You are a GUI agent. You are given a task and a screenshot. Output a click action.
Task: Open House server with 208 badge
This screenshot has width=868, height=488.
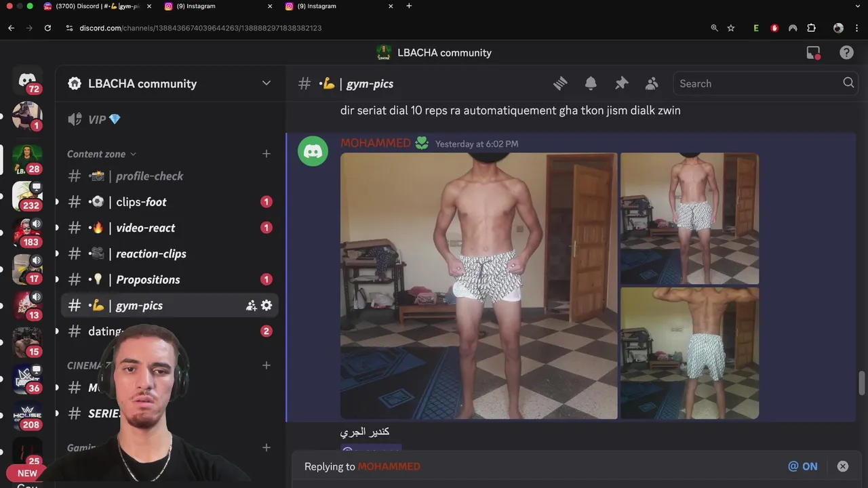click(27, 415)
